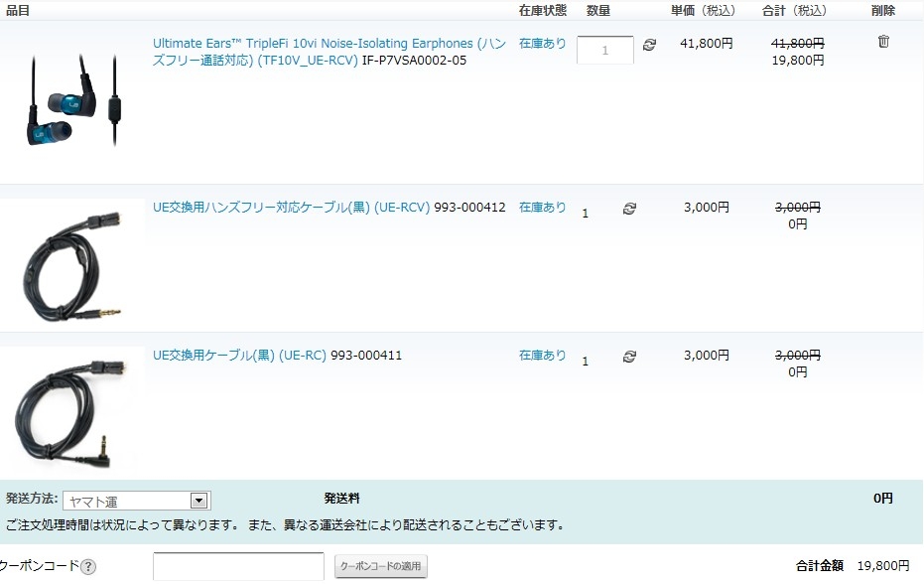Screen dimensions: 924x585
Task: Click the クーポンコード label
Action: 39,566
